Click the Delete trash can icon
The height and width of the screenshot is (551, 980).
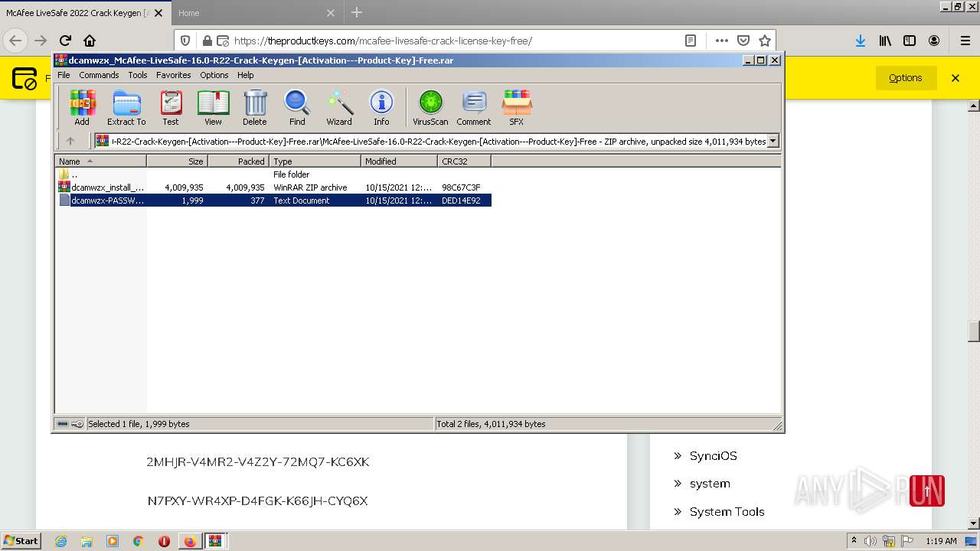255,107
